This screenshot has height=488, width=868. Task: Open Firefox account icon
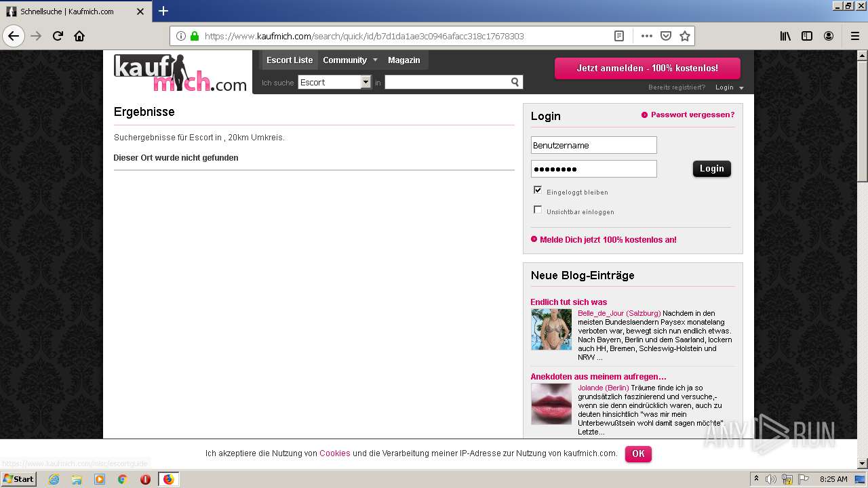click(x=829, y=36)
